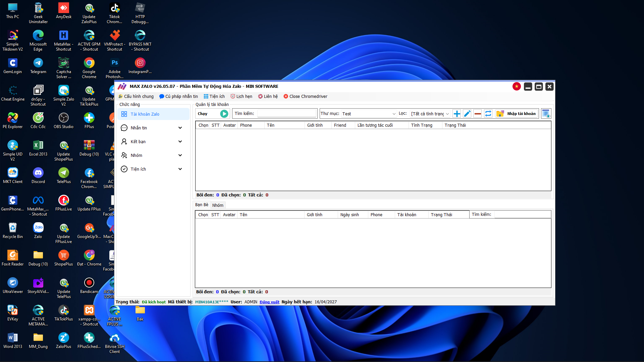Image resolution: width=644 pixels, height=362 pixels.
Task: Click Close Chromedriver in the menu bar
Action: click(306, 97)
